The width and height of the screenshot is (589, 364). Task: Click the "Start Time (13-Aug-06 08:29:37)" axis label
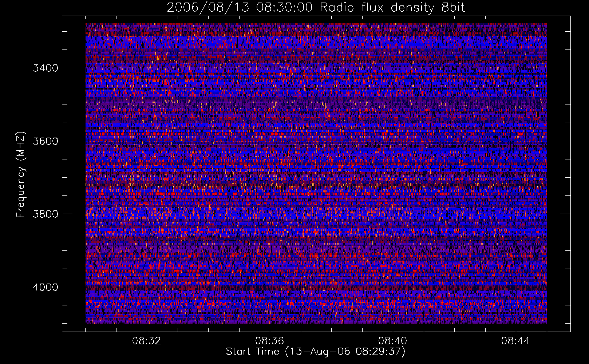316,352
